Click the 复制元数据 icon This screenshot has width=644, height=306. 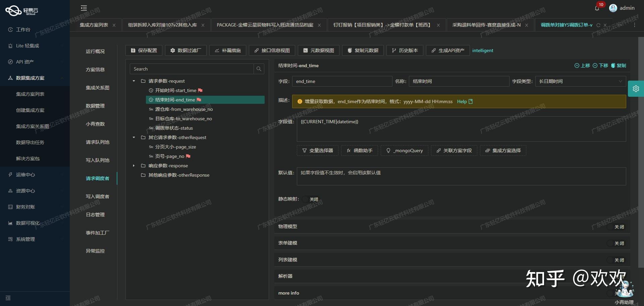click(363, 50)
